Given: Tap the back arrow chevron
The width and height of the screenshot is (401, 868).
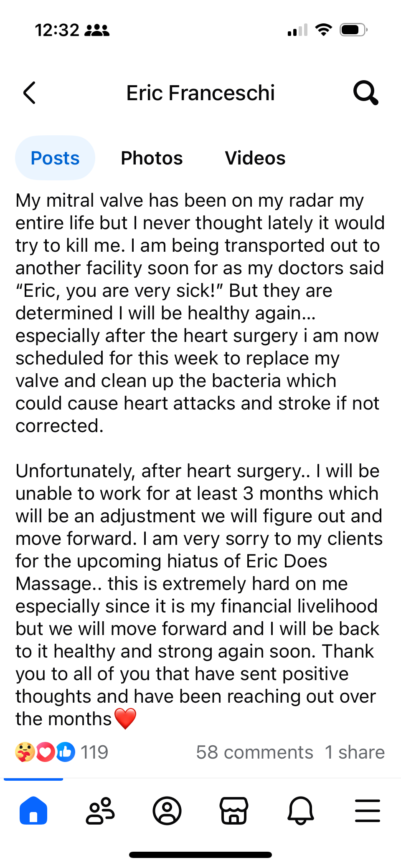Looking at the screenshot, I should [x=30, y=93].
